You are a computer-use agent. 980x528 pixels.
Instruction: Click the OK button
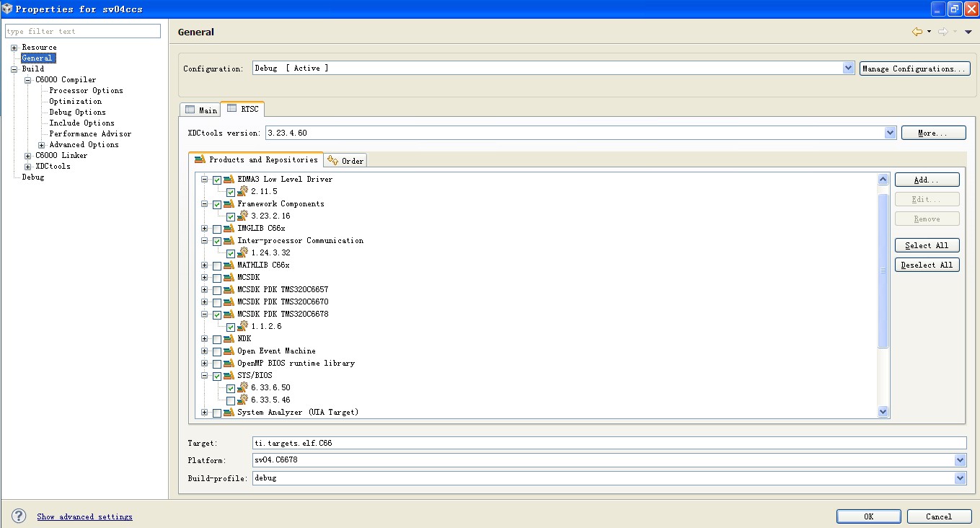868,516
